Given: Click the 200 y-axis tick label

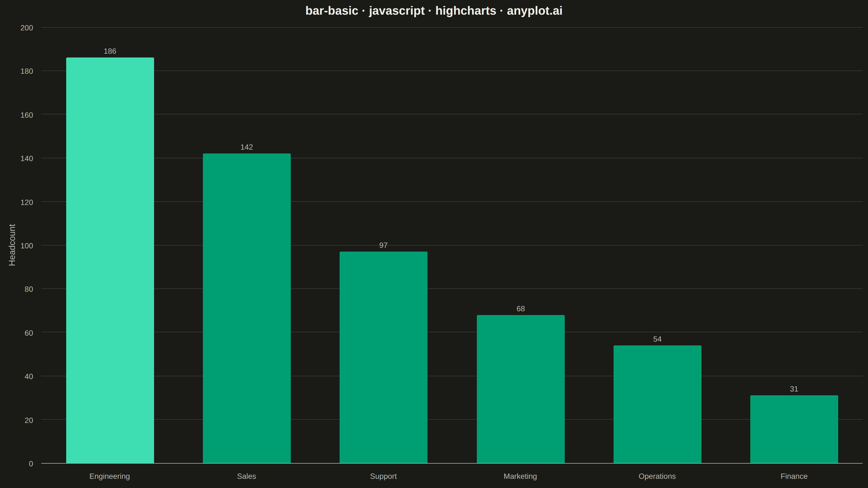Looking at the screenshot, I should tap(27, 28).
